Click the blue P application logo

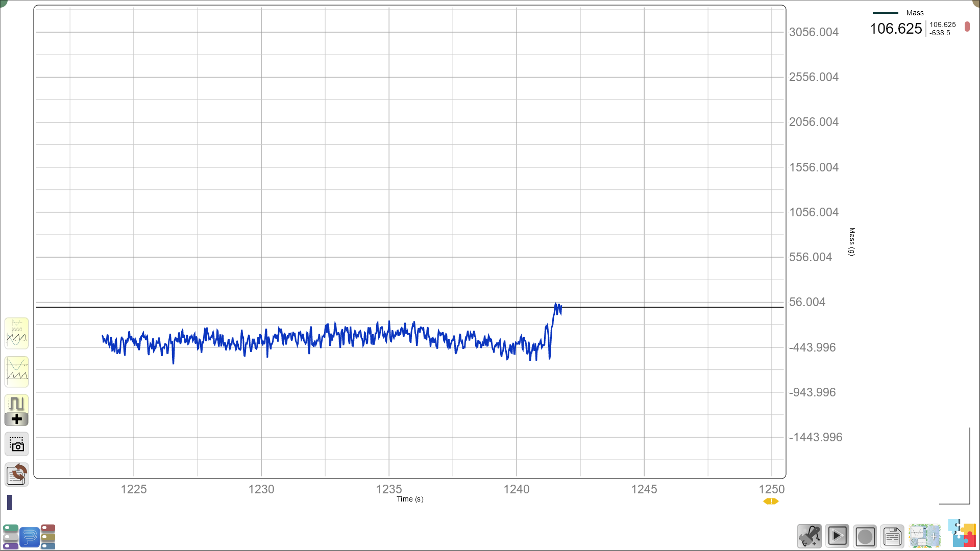coord(30,537)
